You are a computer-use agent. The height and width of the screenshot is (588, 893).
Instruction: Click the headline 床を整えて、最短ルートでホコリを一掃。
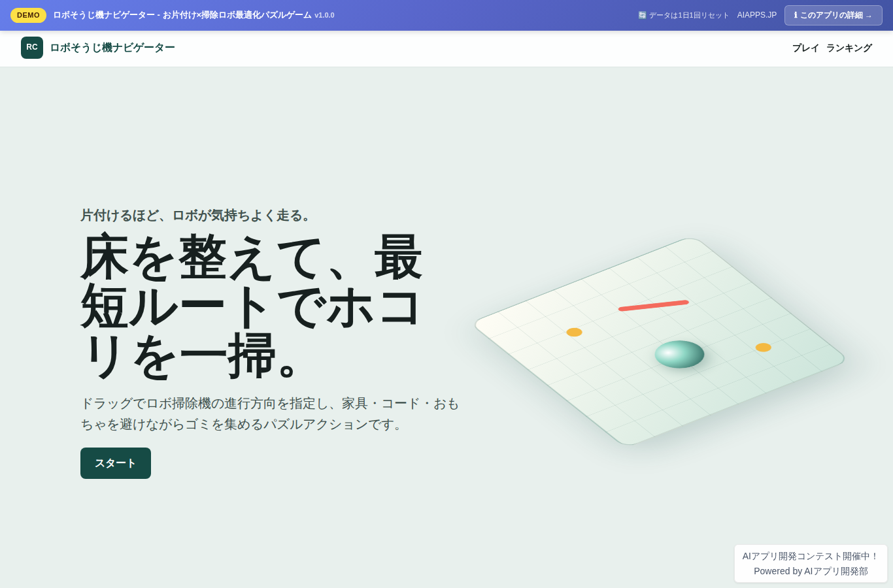click(252, 306)
